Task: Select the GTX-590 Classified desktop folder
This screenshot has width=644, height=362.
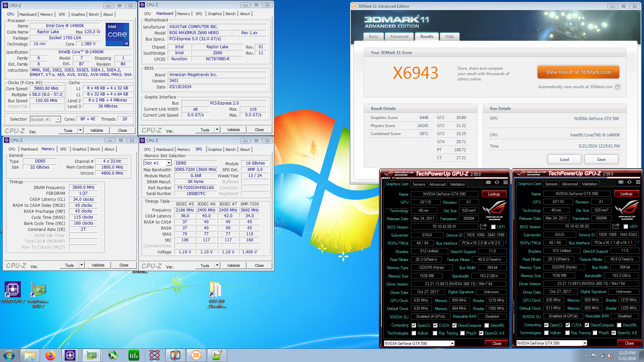Action: (217, 295)
